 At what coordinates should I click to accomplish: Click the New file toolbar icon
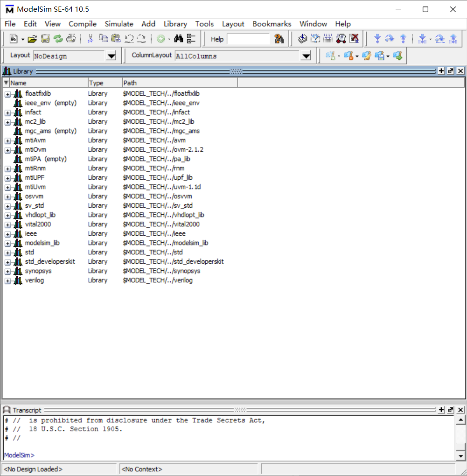click(14, 39)
